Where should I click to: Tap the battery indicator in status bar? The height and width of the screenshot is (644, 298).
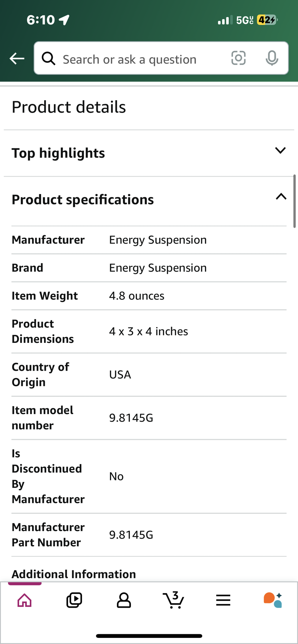(267, 20)
